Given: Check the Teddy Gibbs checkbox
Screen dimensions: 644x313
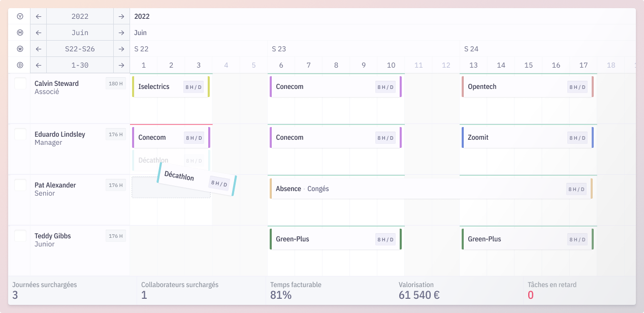Looking at the screenshot, I should click(20, 236).
